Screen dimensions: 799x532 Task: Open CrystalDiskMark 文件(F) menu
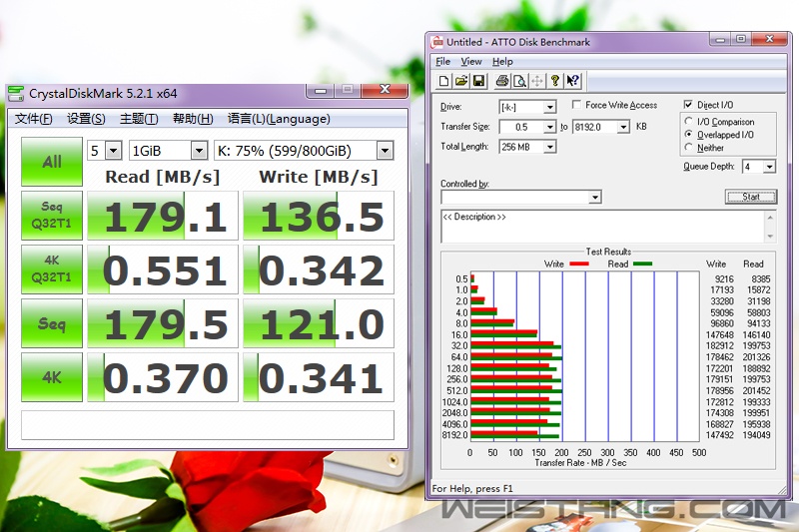33,119
